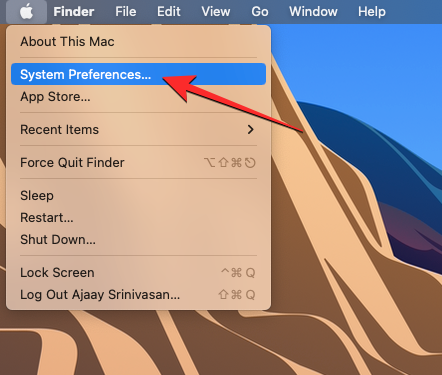This screenshot has width=442, height=375.
Task: Open the Finder menu in menu bar
Action: click(x=74, y=12)
